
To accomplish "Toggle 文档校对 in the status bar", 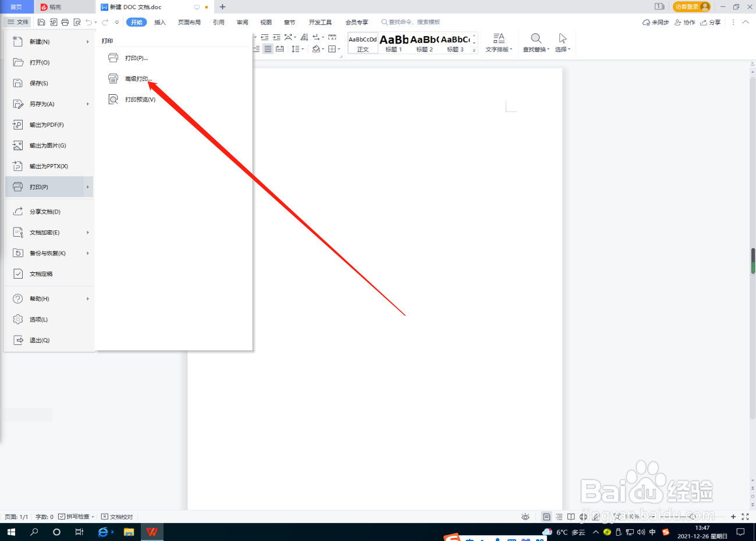I will (x=117, y=517).
